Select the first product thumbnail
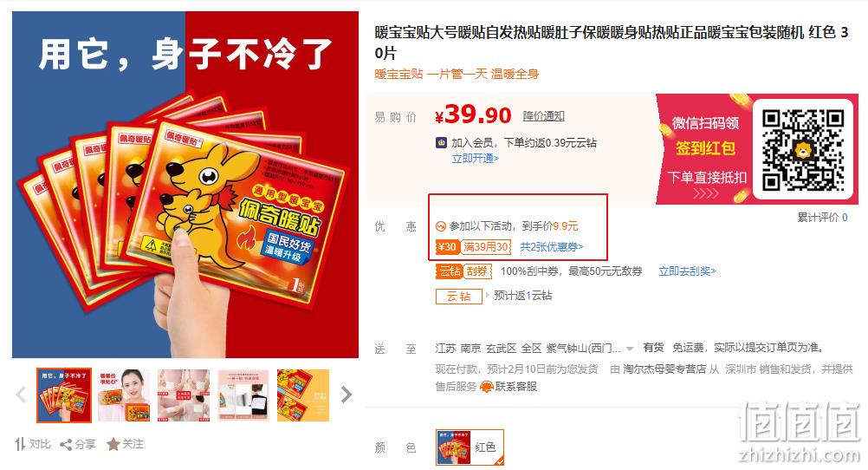The width and height of the screenshot is (868, 470). click(x=64, y=395)
